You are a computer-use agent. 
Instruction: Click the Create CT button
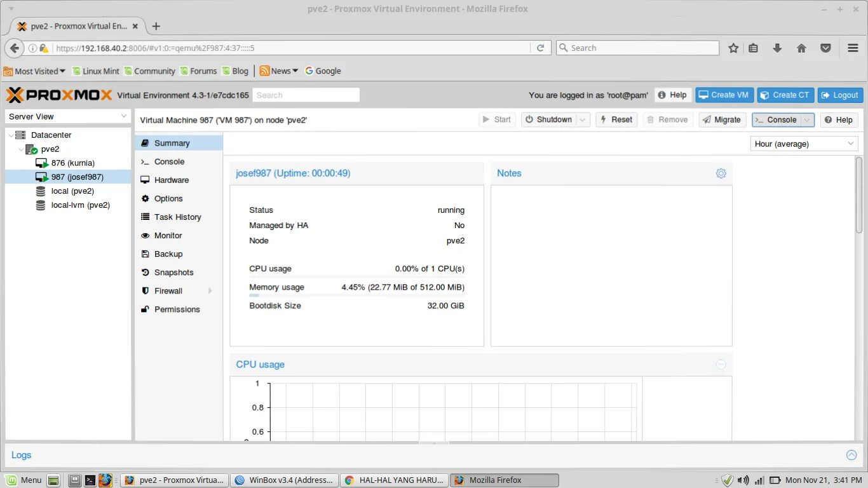785,95
